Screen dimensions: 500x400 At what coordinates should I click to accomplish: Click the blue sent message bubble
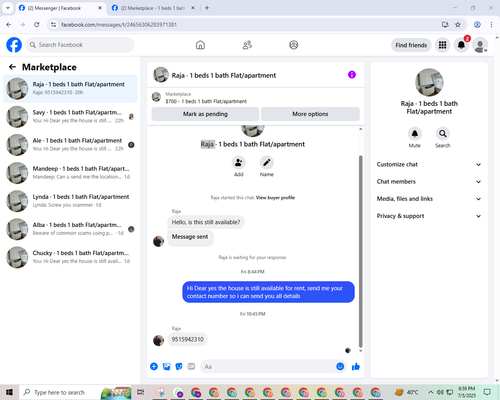(x=268, y=292)
